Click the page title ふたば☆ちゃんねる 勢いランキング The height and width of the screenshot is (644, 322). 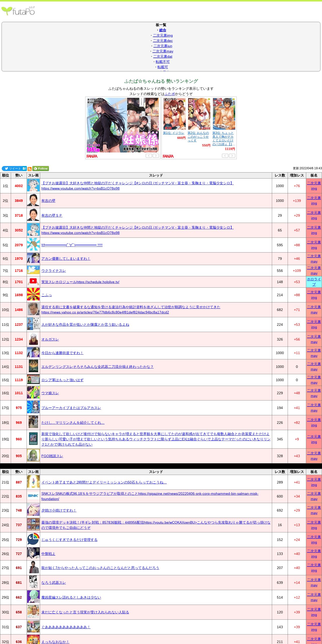click(161, 81)
